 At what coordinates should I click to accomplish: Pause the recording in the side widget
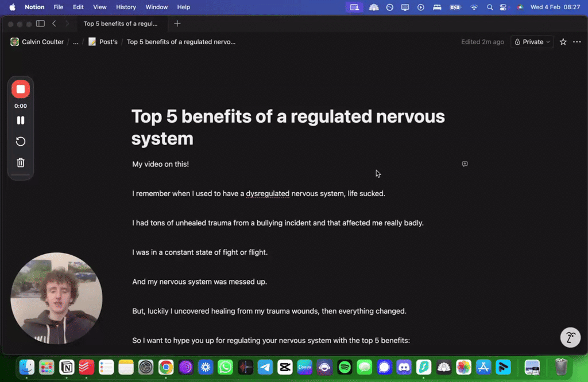pyautogui.click(x=21, y=120)
